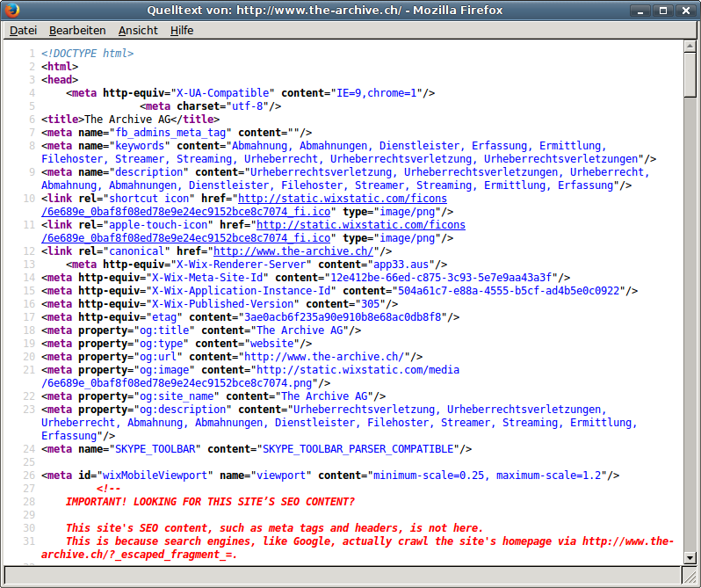Click the og:url content value
Viewport: 701px width, 588px height.
coord(324,357)
